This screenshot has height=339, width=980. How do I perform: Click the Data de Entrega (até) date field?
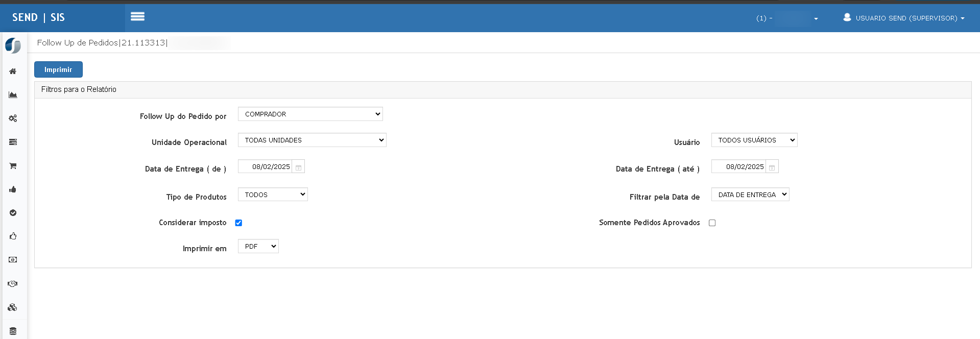click(738, 167)
